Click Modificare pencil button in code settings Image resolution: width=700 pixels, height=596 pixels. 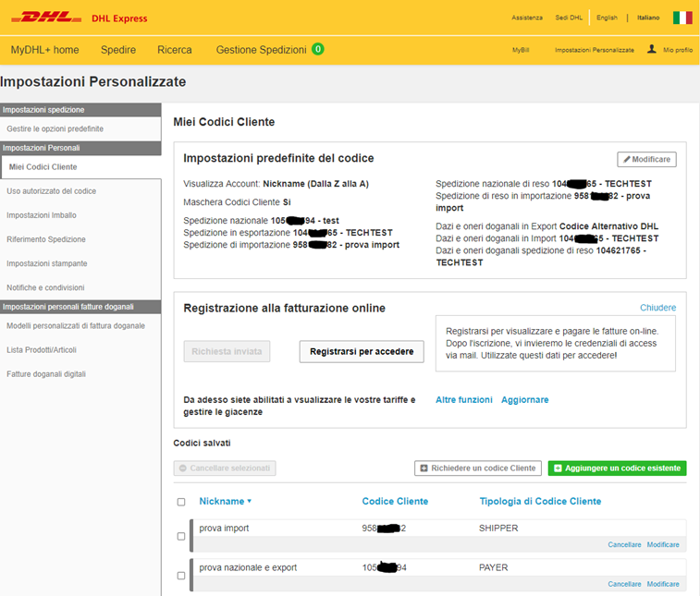click(x=646, y=160)
